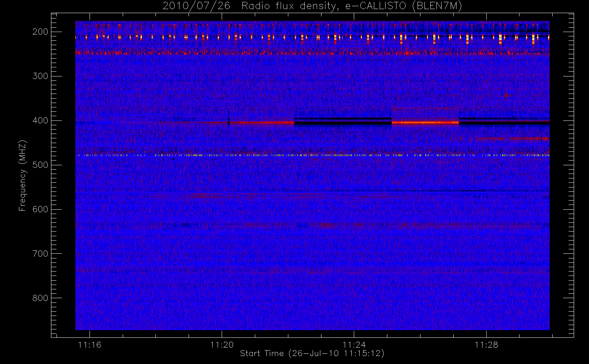589x364 pixels.
Task: Click the 11:24 time tick label
Action: [x=354, y=345]
